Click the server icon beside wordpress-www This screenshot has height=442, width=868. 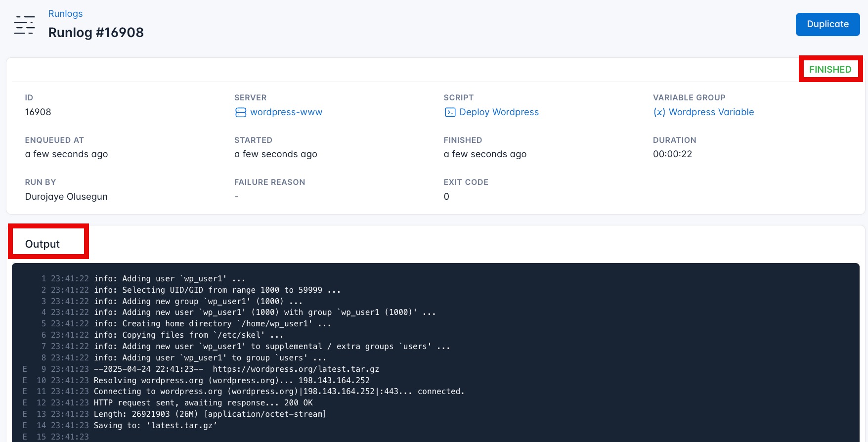click(x=241, y=113)
